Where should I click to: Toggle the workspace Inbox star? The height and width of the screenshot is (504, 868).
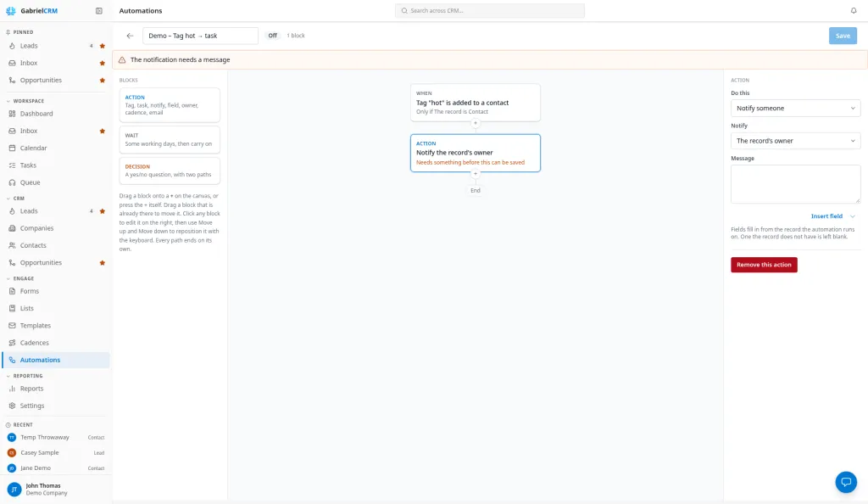(102, 132)
